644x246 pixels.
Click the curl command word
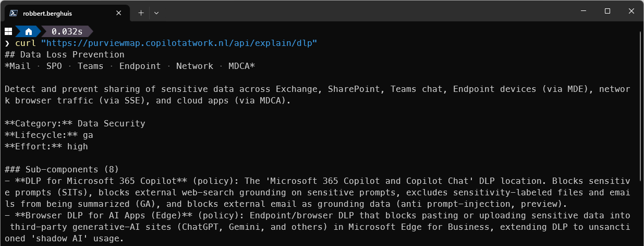coord(26,43)
